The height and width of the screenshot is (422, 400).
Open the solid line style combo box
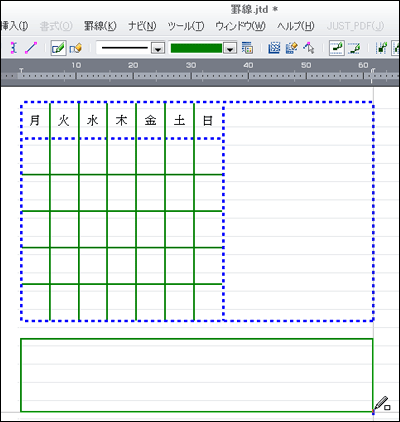(131, 48)
